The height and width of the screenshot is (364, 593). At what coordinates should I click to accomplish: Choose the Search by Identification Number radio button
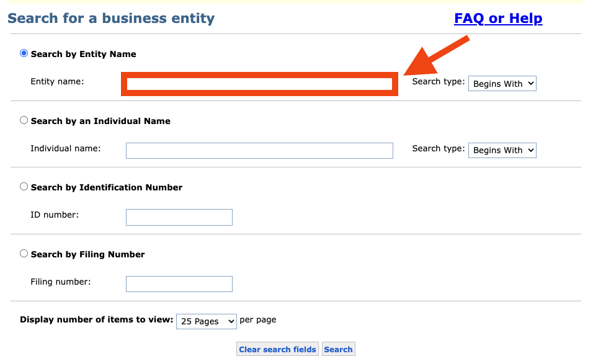tap(24, 187)
